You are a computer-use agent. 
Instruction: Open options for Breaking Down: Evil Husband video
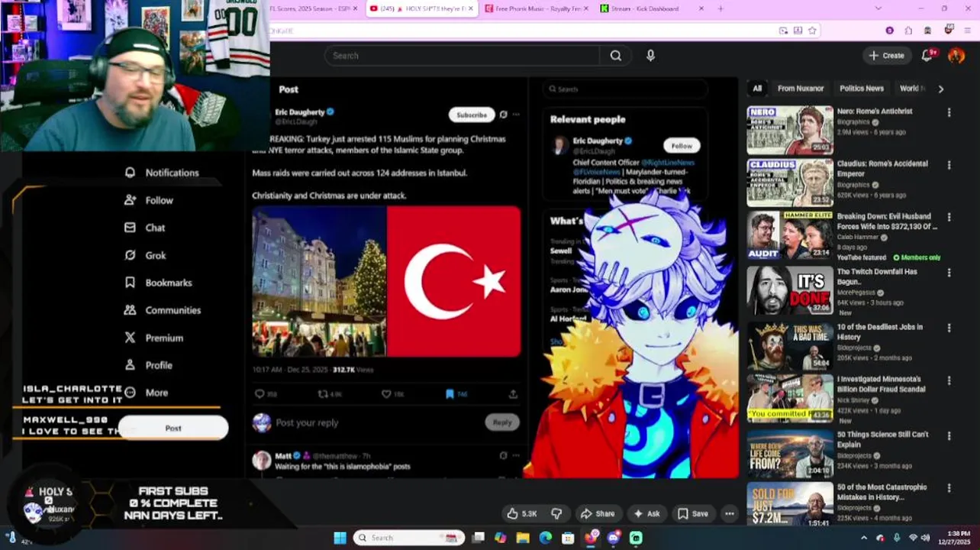[949, 218]
